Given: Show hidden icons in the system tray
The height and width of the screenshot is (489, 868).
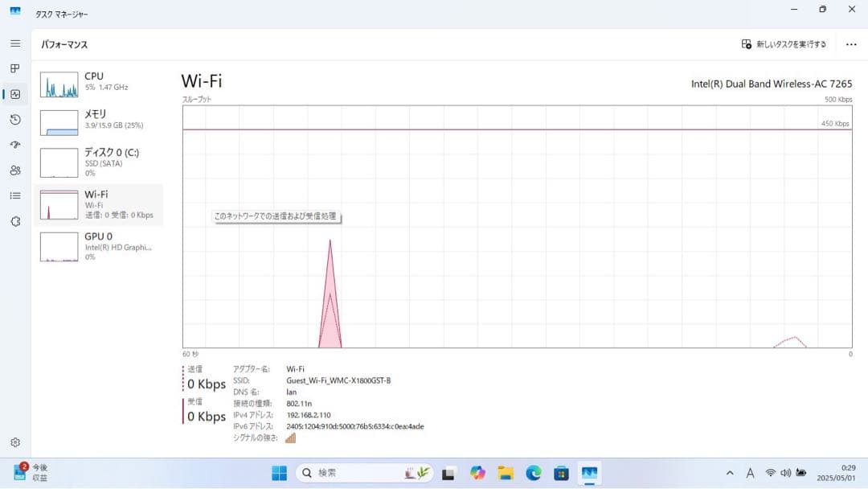Looking at the screenshot, I should pos(730,474).
